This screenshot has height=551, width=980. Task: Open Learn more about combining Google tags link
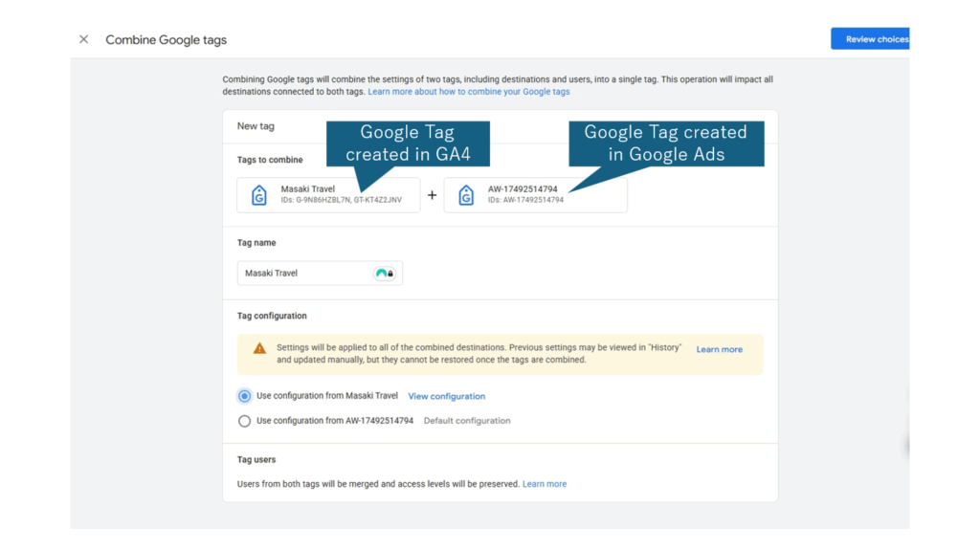(469, 92)
